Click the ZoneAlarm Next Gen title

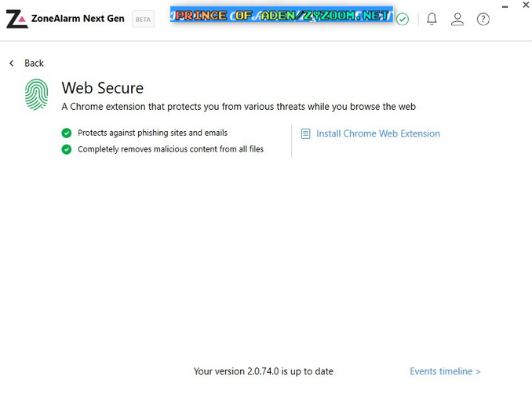pyautogui.click(x=78, y=18)
